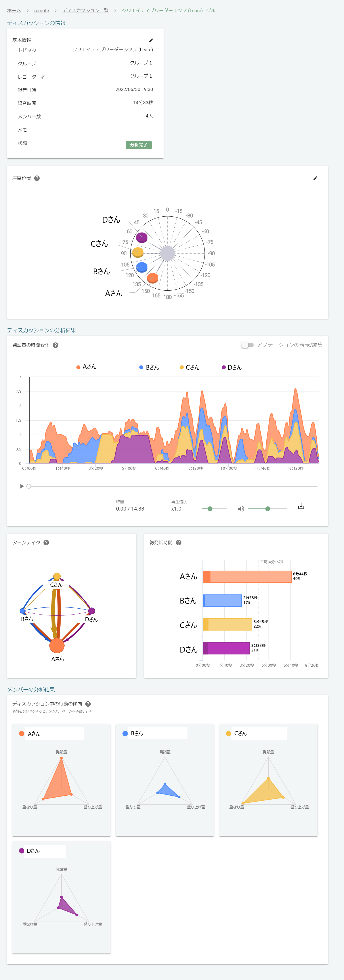Screen dimensions: 344x980
Task: Open ディスカッション一覧 breadcrumb link
Action: pos(85,10)
